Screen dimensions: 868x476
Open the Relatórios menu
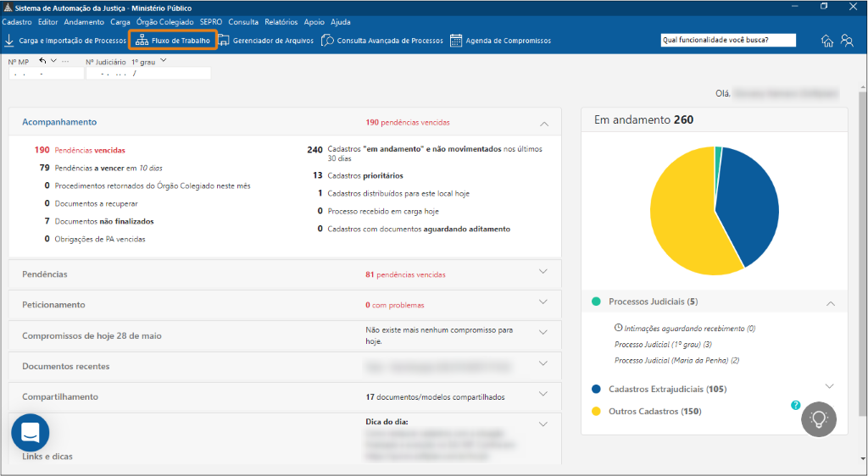(281, 22)
